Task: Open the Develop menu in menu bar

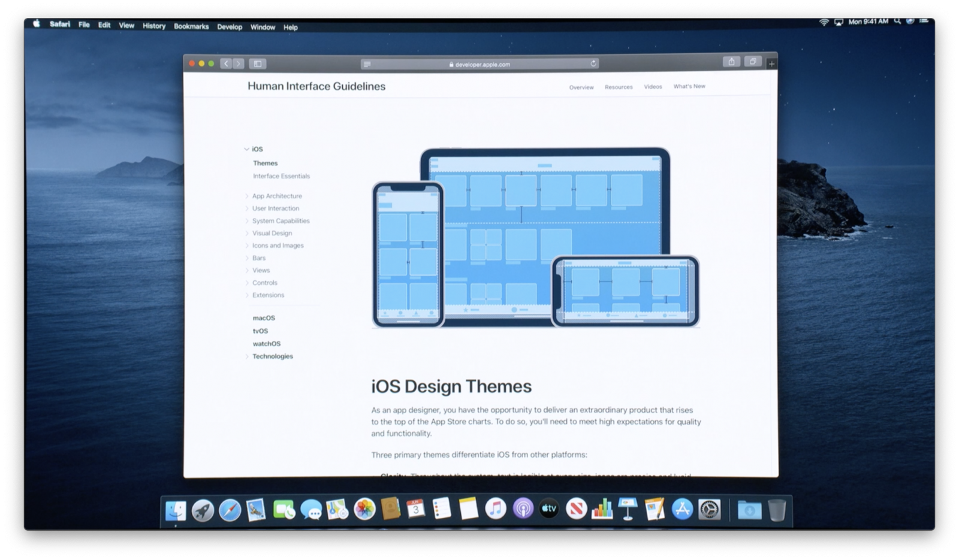Action: pos(230,27)
